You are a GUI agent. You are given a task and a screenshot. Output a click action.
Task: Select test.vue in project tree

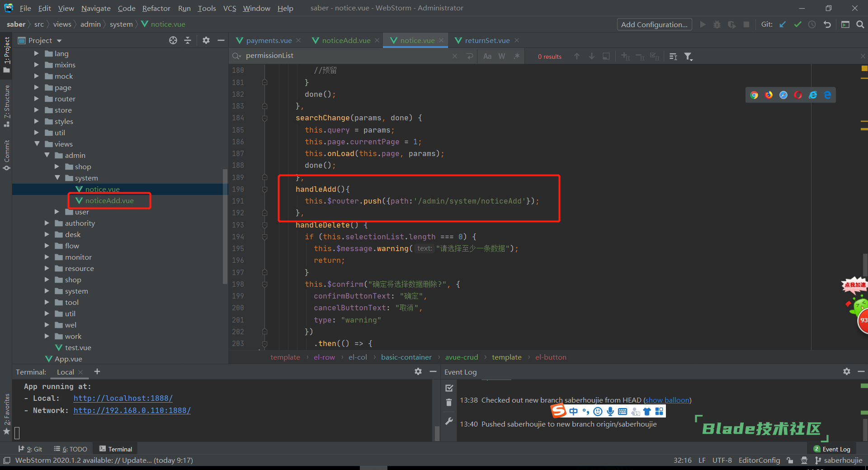click(x=78, y=347)
